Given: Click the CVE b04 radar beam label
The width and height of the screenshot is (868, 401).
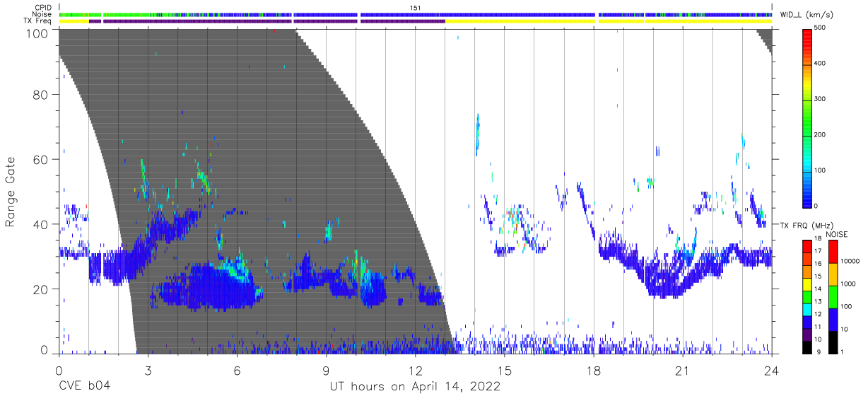Looking at the screenshot, I should 84,386.
